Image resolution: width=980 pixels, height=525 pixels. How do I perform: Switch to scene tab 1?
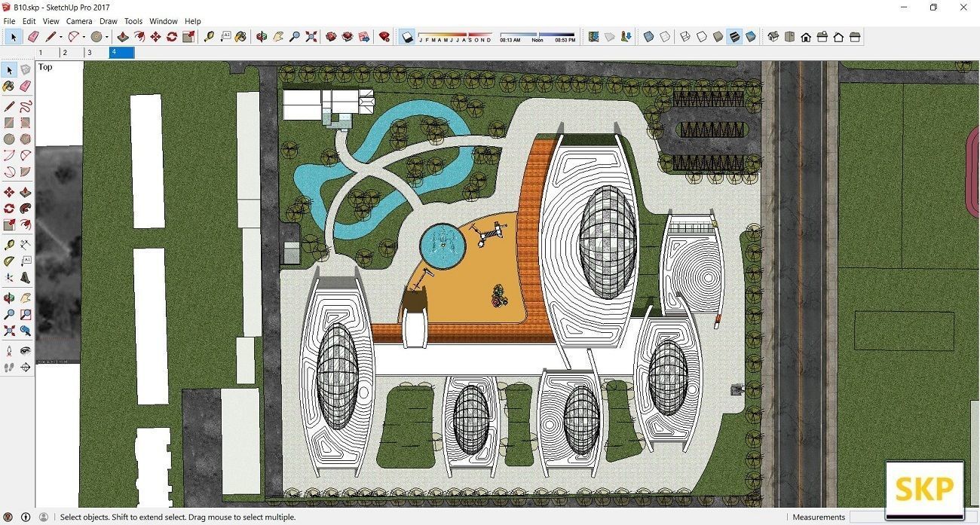point(47,53)
